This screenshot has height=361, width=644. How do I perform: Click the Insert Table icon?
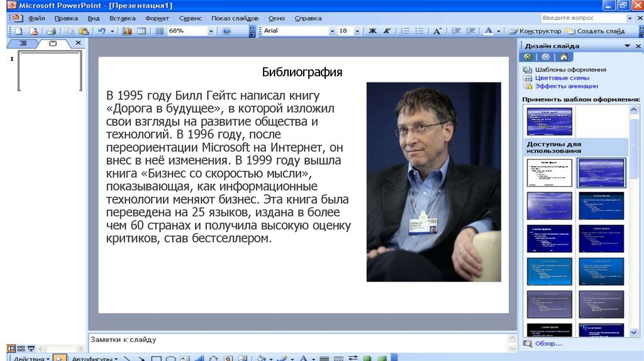coord(142,31)
